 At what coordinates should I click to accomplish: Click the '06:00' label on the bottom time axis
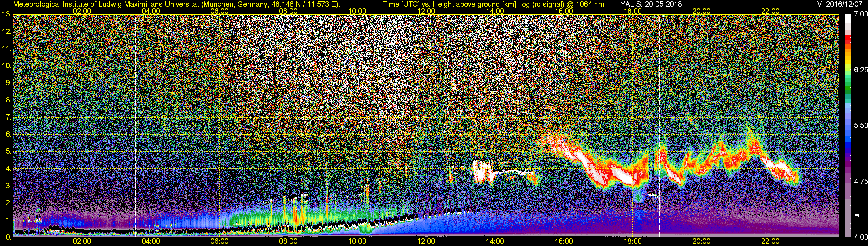(219, 242)
